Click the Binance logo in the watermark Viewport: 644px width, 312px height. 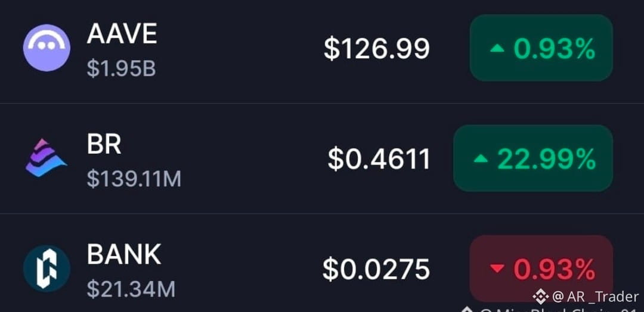(540, 297)
